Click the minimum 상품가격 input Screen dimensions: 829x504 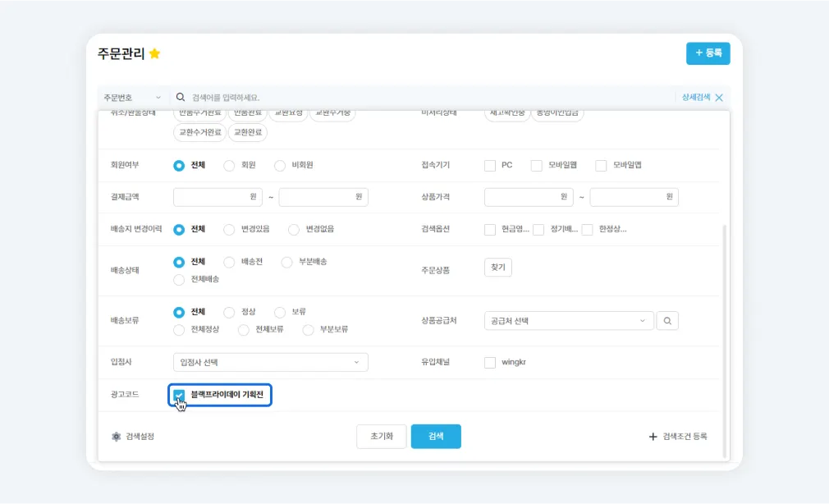[529, 197]
